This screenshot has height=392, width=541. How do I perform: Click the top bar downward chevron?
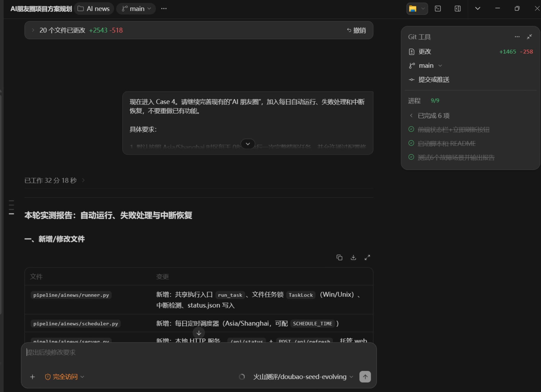[x=477, y=8]
